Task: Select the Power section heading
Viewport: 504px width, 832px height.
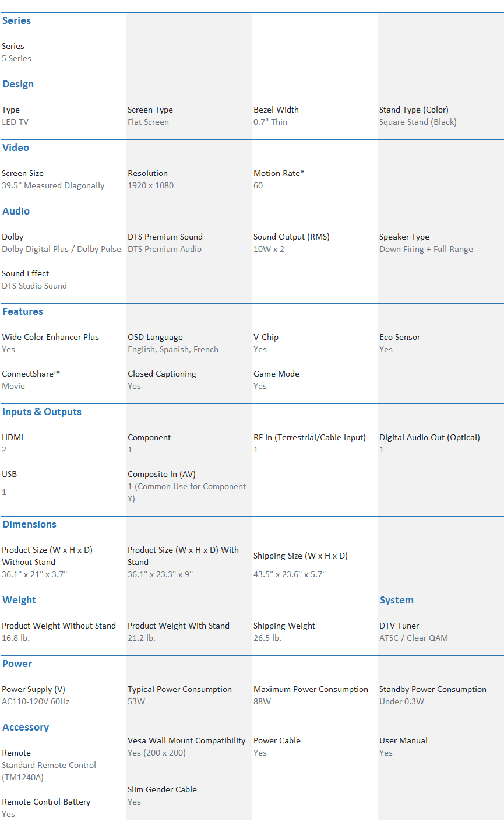Action: coord(17,664)
